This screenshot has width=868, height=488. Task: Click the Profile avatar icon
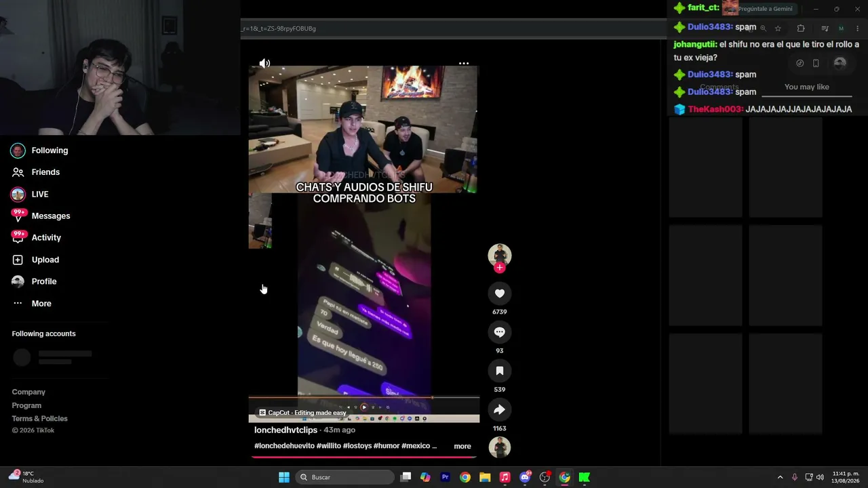tap(18, 281)
